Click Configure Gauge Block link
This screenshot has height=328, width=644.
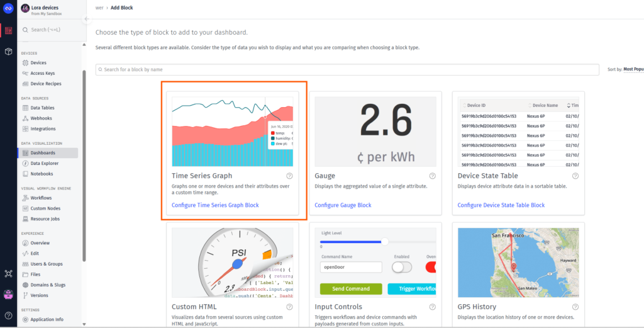343,205
